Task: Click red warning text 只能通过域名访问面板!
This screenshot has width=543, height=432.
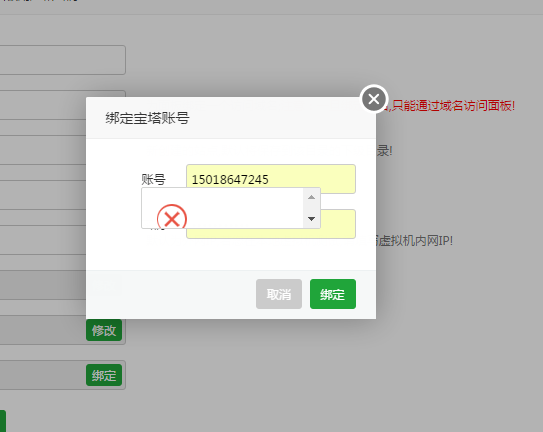Action: click(x=454, y=106)
